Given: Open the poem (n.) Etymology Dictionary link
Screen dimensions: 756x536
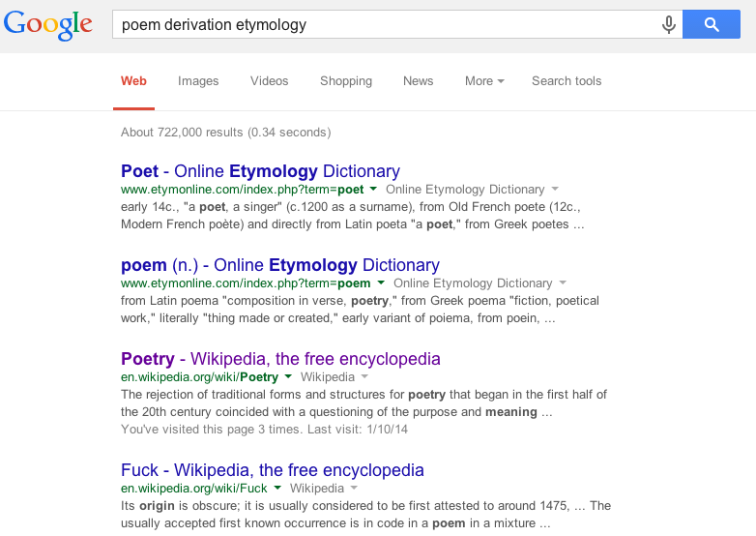Looking at the screenshot, I should [280, 265].
